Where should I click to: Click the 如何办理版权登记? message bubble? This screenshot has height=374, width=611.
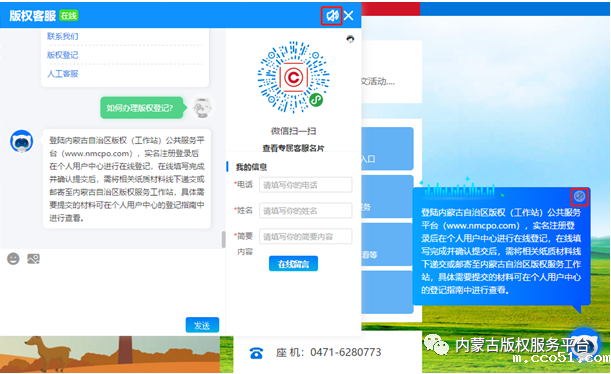[x=141, y=108]
